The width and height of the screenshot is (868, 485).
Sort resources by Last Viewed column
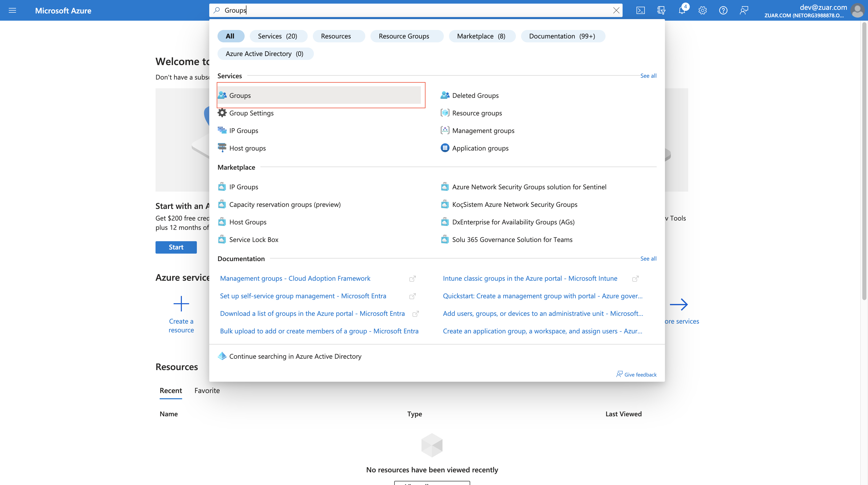point(623,414)
